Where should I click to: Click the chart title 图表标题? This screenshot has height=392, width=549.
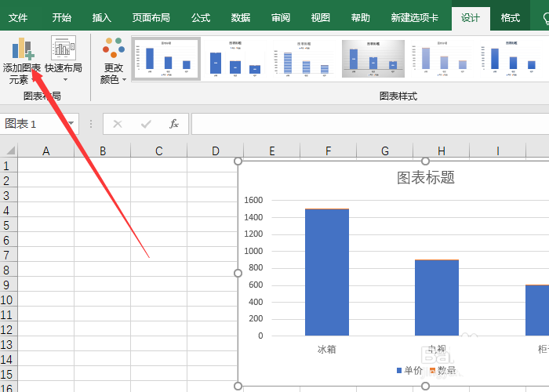coord(425,177)
